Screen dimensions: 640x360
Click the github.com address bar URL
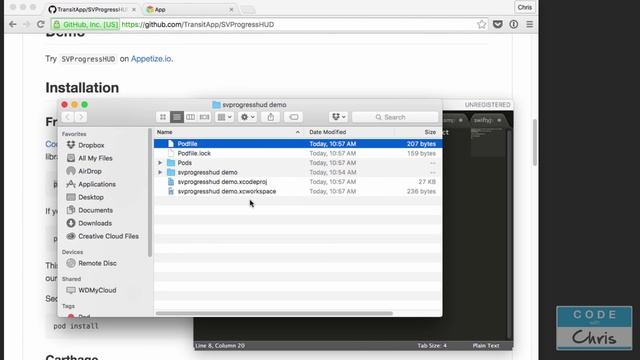198,24
